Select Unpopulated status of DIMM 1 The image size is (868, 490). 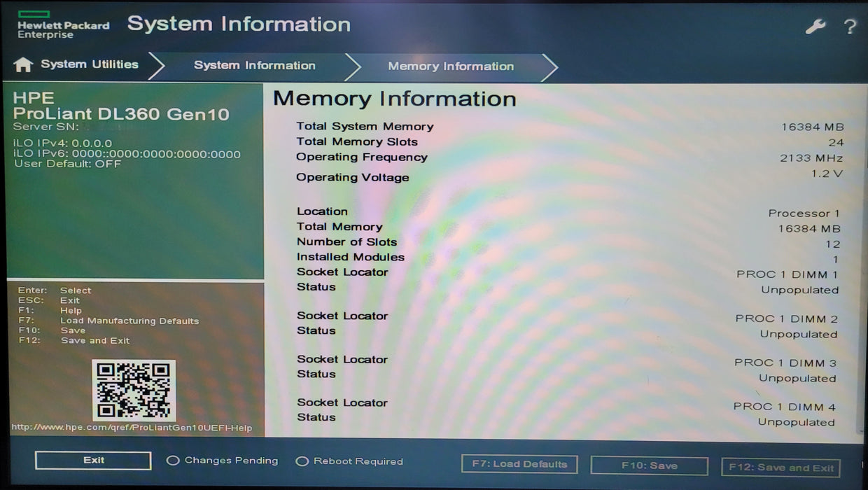[x=800, y=290]
